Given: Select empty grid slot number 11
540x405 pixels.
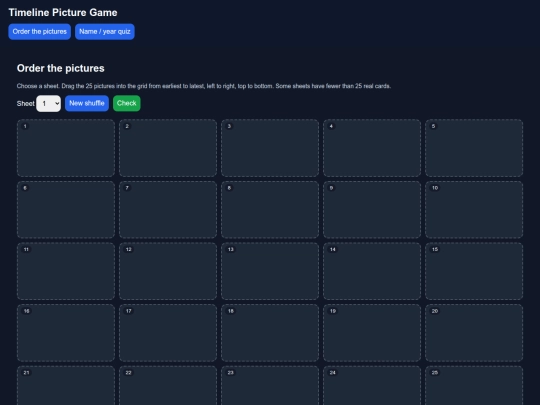Looking at the screenshot, I should 66,271.
